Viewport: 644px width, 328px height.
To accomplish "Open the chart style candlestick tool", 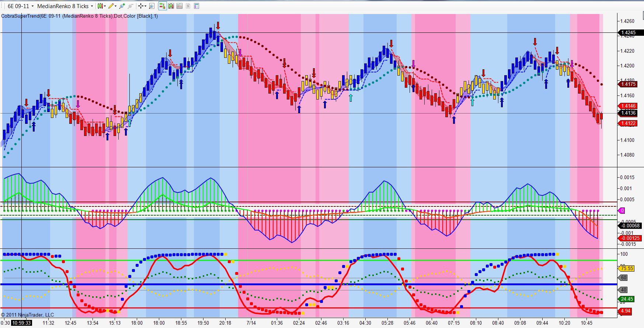I will pos(100,6).
